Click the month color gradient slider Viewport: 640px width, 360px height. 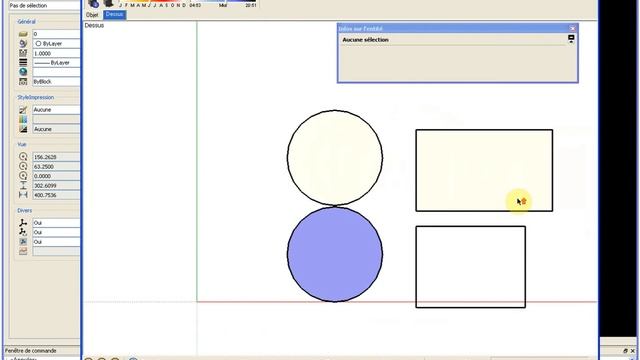152,1
